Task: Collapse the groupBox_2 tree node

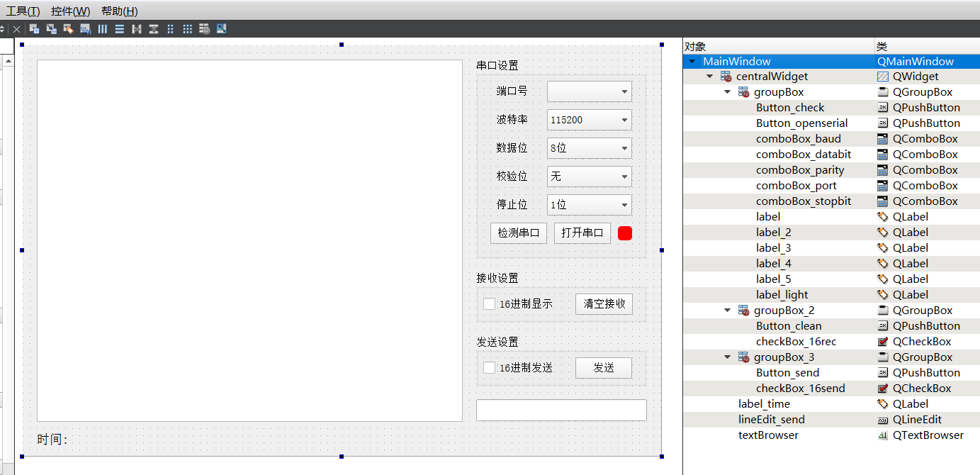Action: click(x=727, y=311)
